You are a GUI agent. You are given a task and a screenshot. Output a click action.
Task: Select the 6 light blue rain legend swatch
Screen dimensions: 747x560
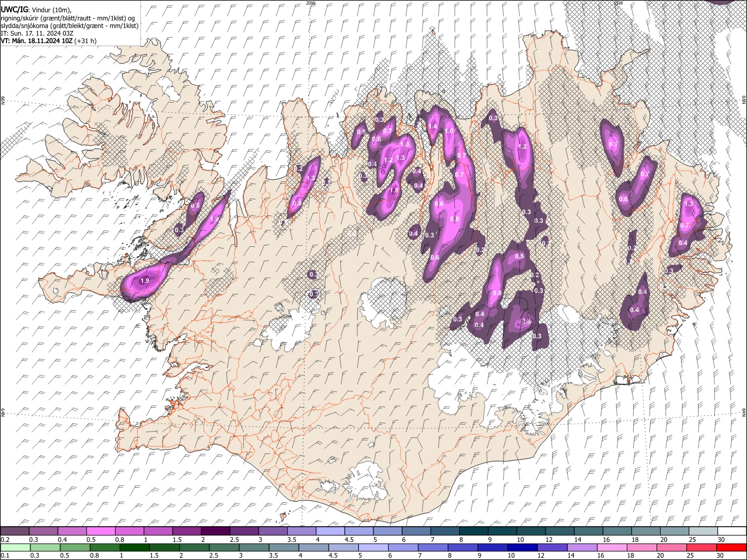[x=403, y=547]
